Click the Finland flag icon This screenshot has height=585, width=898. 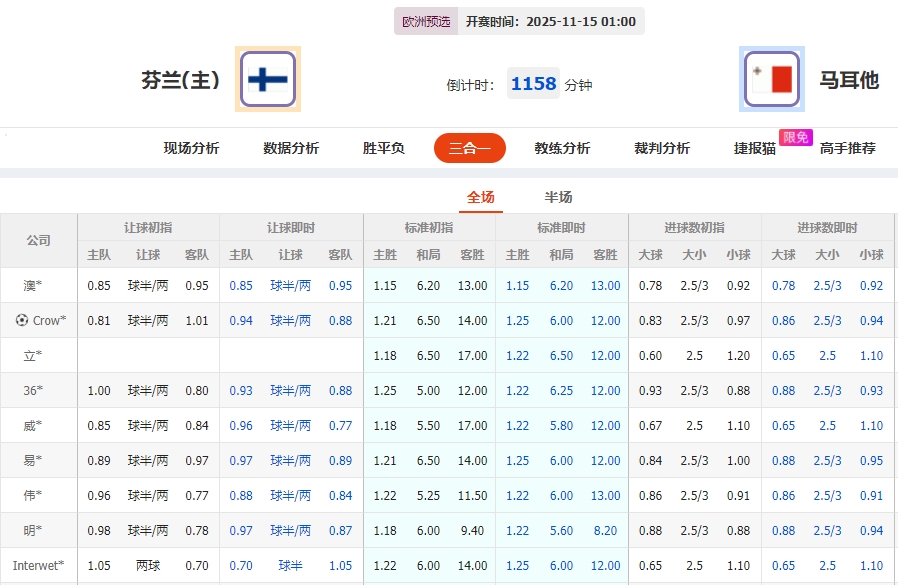(x=266, y=79)
